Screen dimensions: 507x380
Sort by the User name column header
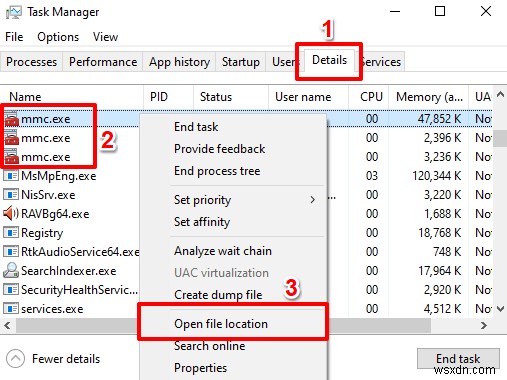click(308, 97)
